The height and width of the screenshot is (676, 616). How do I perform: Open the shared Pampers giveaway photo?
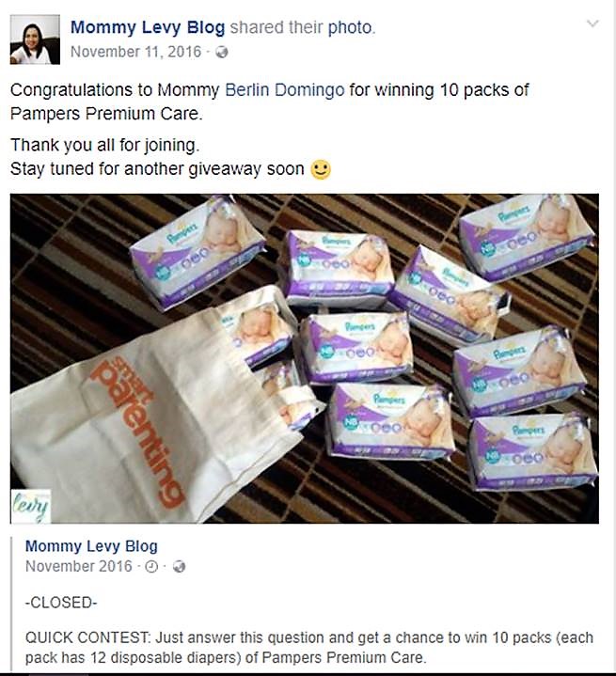(305, 358)
